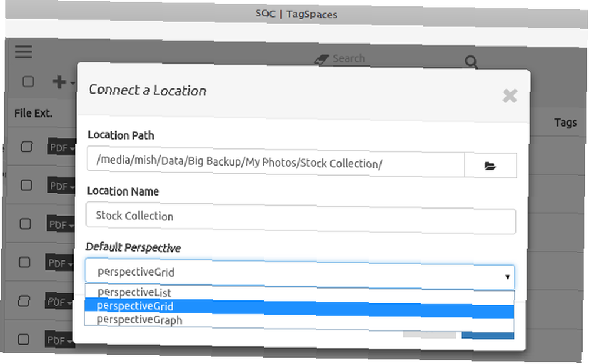
Task: Open the hamburger menu icon
Action: [24, 51]
